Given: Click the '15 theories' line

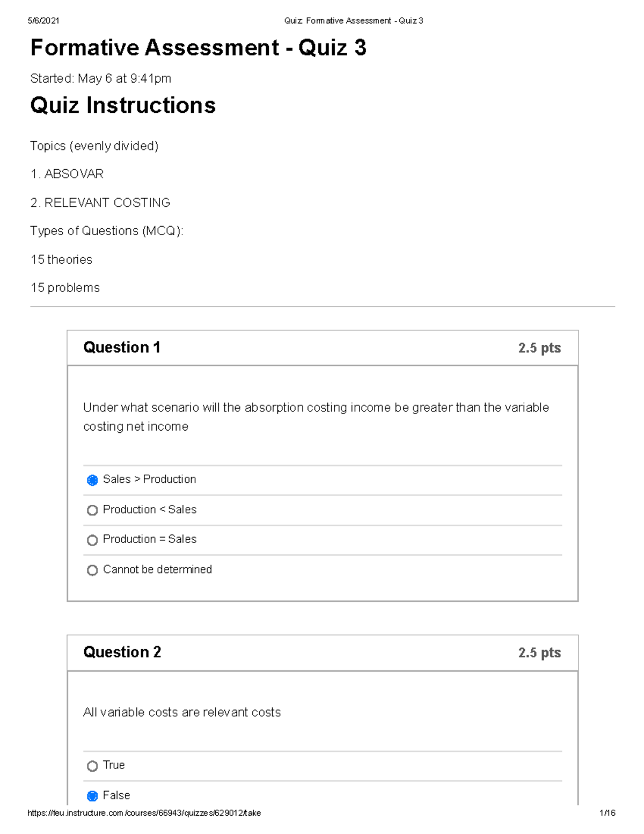Looking at the screenshot, I should click(61, 259).
